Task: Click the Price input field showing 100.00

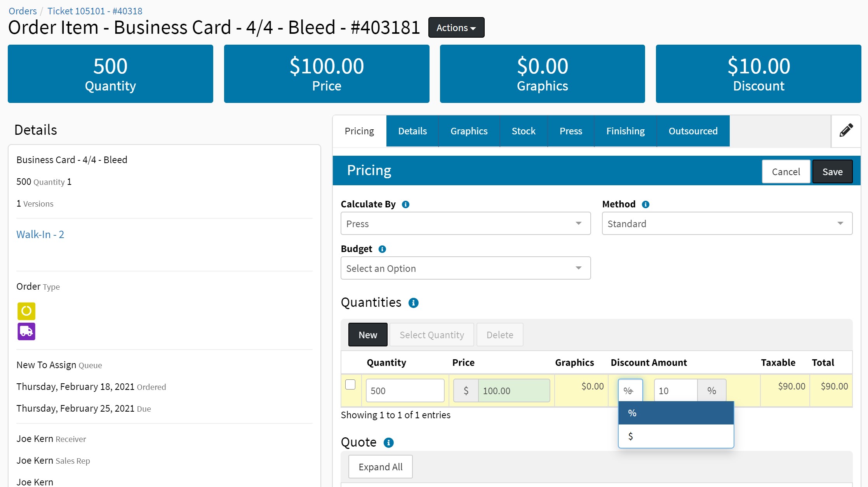Action: tap(513, 391)
